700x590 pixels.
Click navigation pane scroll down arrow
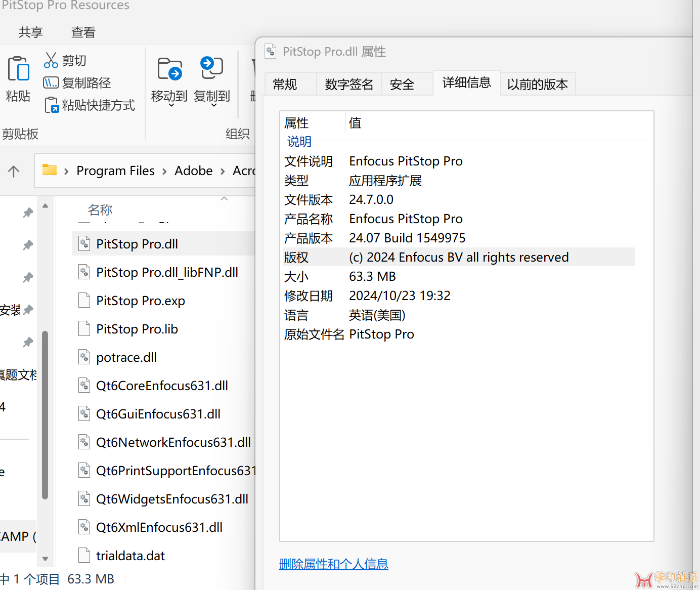coord(45,559)
